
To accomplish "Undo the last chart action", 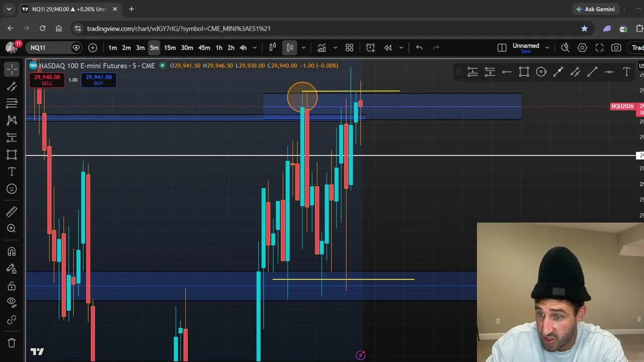I will click(x=419, y=48).
